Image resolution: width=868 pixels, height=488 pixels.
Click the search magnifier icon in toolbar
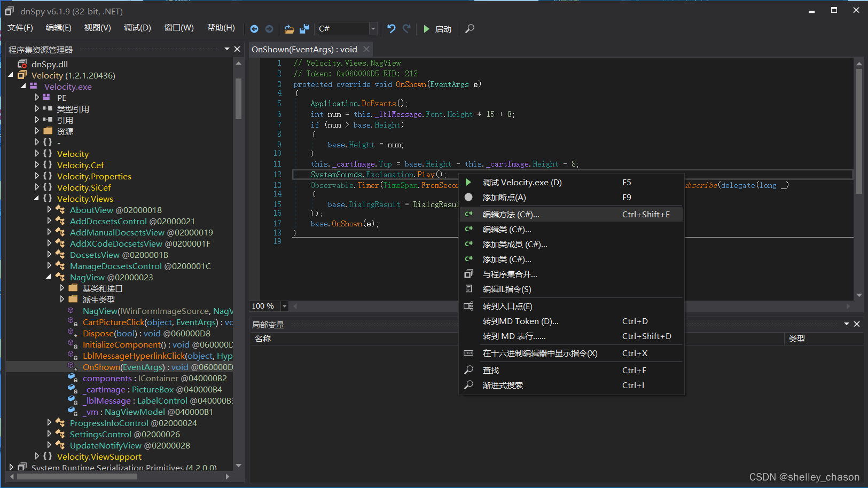(x=470, y=29)
